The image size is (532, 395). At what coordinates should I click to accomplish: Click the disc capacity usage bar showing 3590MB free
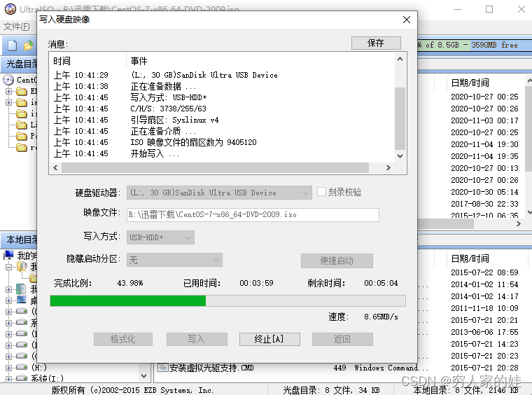[473, 45]
